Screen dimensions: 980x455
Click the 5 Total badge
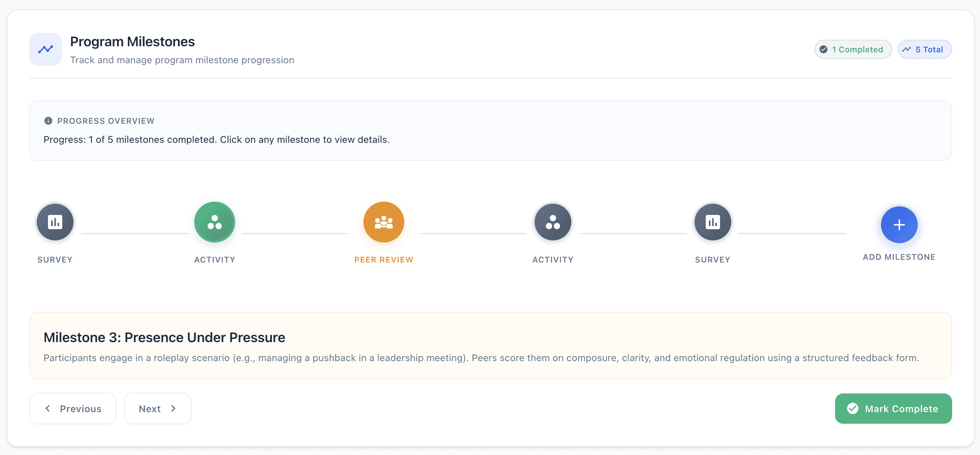tap(925, 49)
